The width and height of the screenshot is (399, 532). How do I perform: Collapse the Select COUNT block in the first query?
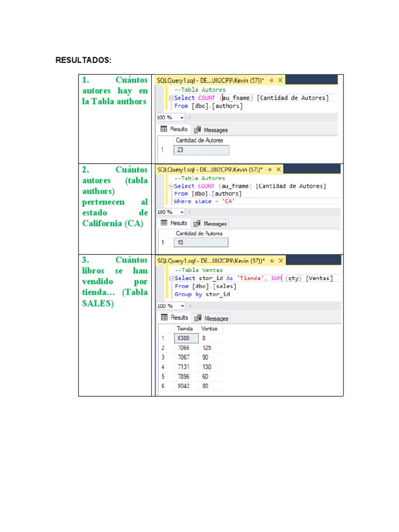click(x=171, y=98)
